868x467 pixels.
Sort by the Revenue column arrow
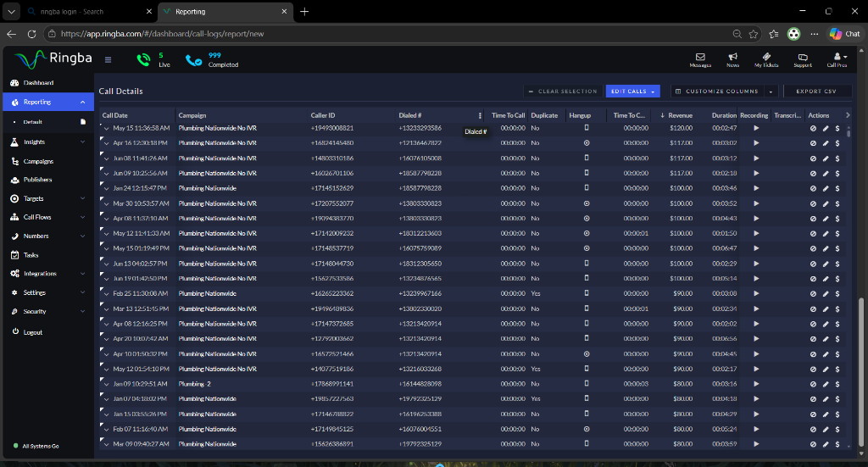coord(662,115)
